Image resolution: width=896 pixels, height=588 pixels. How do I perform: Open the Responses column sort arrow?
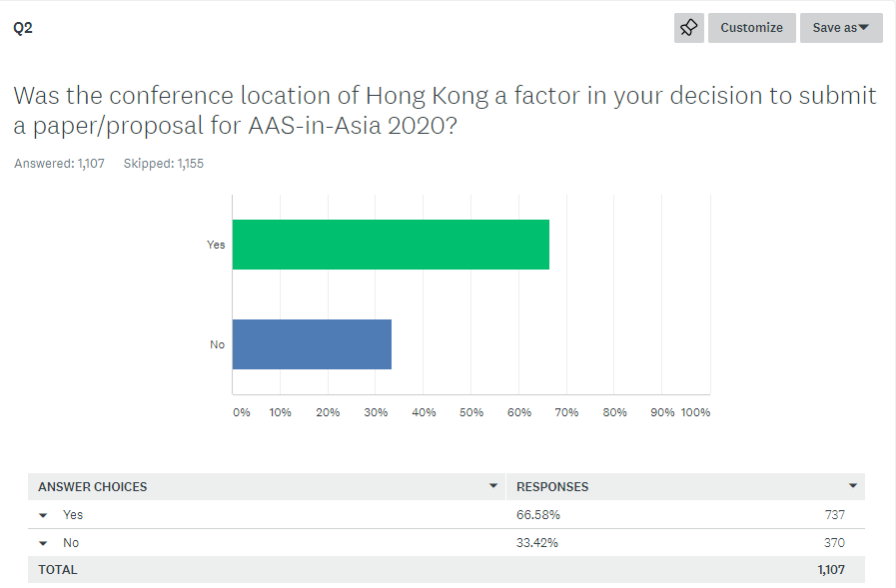(x=853, y=486)
